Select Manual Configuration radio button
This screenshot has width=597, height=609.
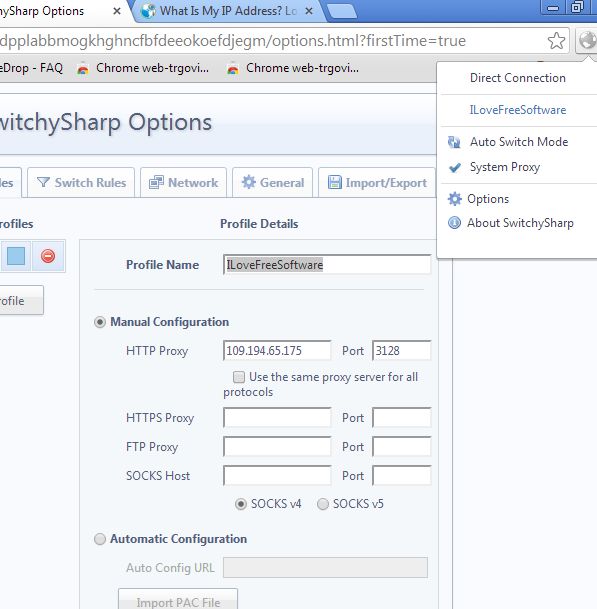tap(100, 322)
